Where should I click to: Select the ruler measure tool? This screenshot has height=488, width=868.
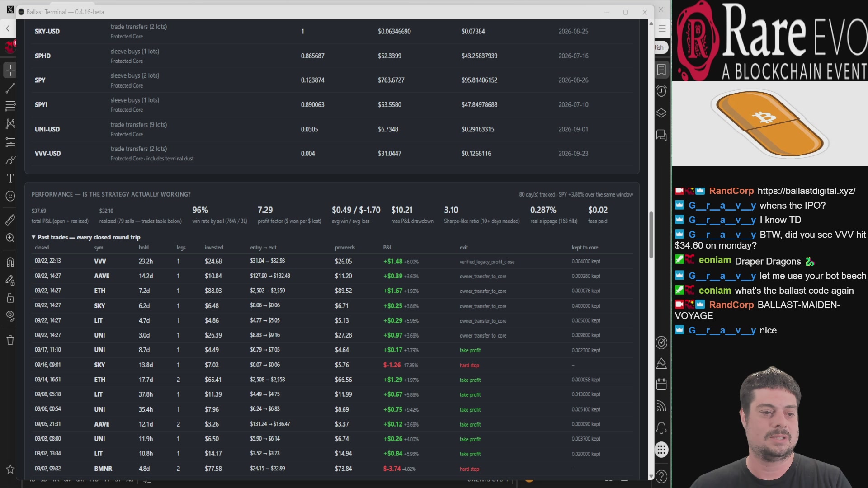tap(10, 220)
